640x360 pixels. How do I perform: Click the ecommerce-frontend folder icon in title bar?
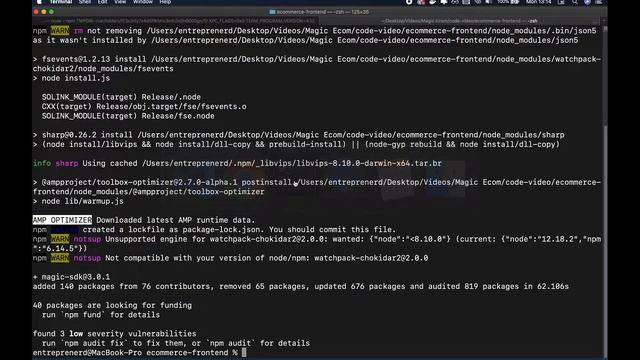click(x=272, y=12)
